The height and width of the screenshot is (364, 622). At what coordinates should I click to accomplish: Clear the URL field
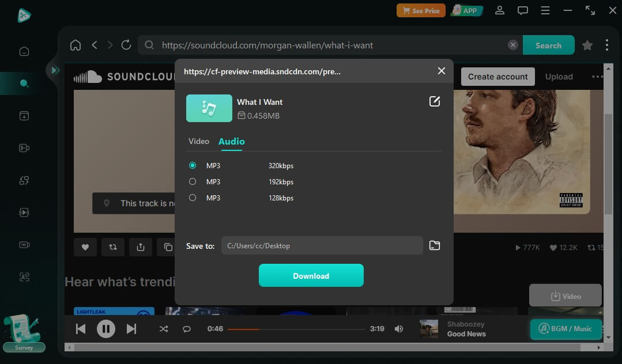click(513, 45)
